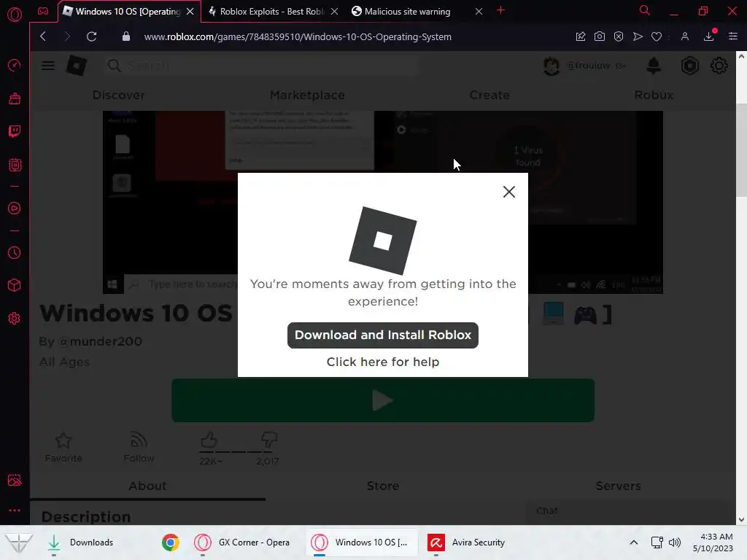Screen dimensions: 747x560
Task: Open Easy Setup sliders icon
Action: click(x=732, y=36)
